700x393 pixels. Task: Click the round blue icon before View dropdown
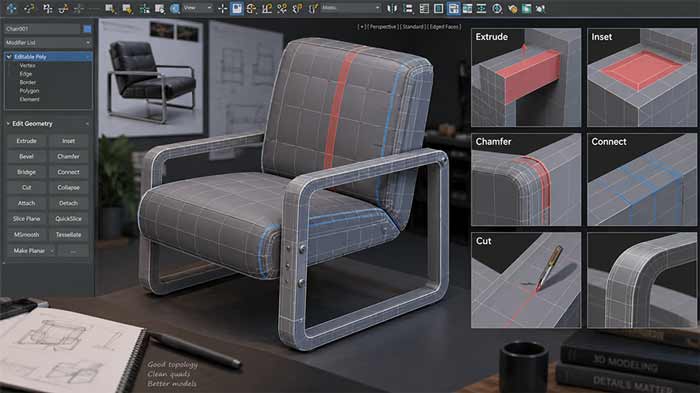click(175, 8)
